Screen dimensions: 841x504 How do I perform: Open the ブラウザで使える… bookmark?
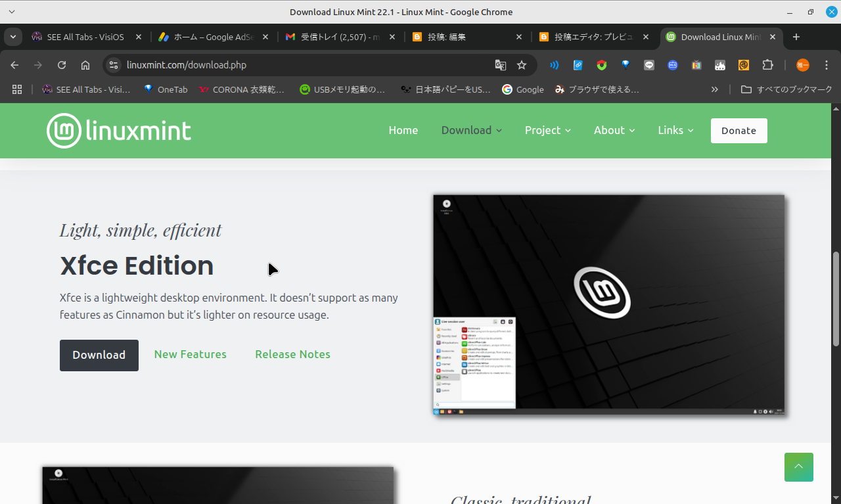point(597,89)
